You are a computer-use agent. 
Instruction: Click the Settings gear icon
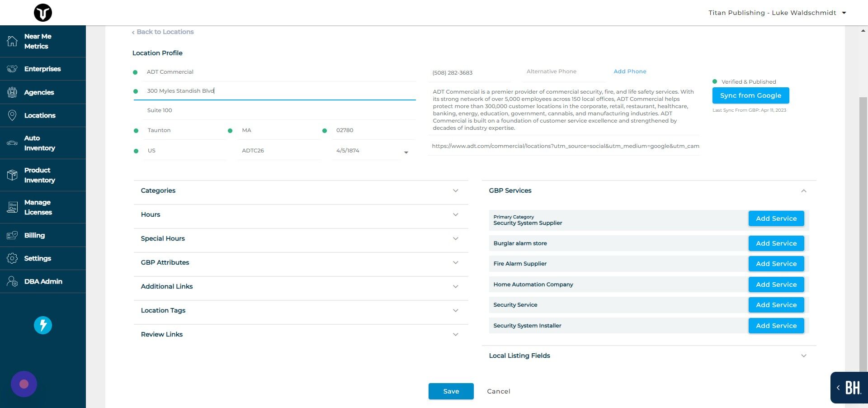[12, 258]
